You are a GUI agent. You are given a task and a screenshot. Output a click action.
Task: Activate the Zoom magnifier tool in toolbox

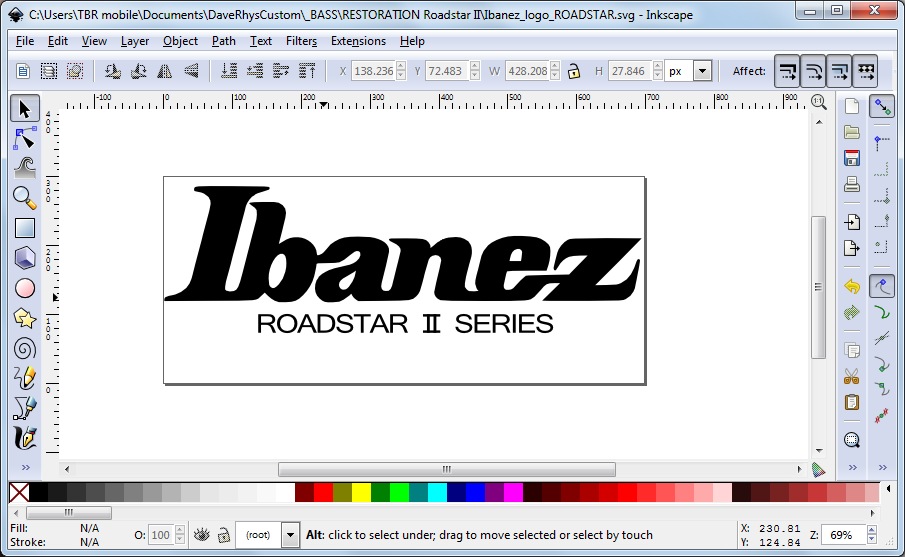24,198
